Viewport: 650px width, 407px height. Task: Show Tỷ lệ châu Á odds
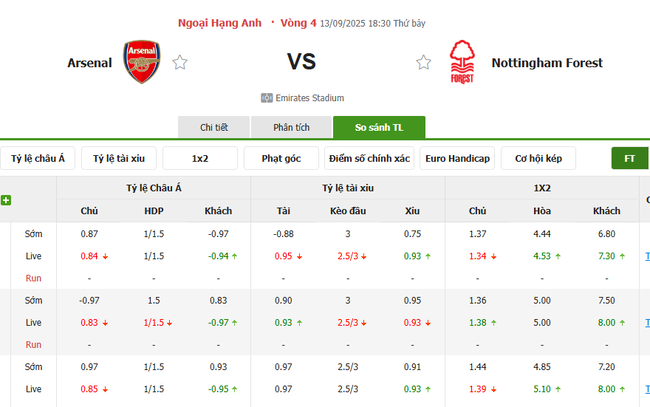point(38,159)
